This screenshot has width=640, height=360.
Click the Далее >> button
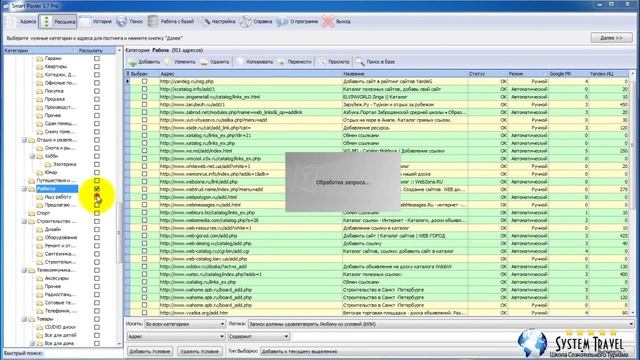611,38
